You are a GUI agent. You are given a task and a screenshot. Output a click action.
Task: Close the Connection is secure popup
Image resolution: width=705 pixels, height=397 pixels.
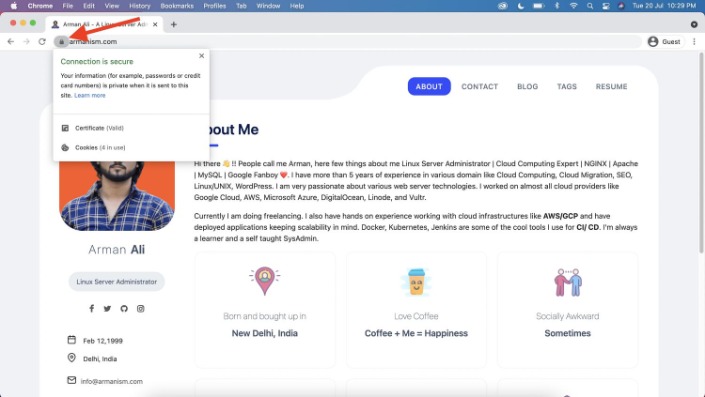coord(201,56)
